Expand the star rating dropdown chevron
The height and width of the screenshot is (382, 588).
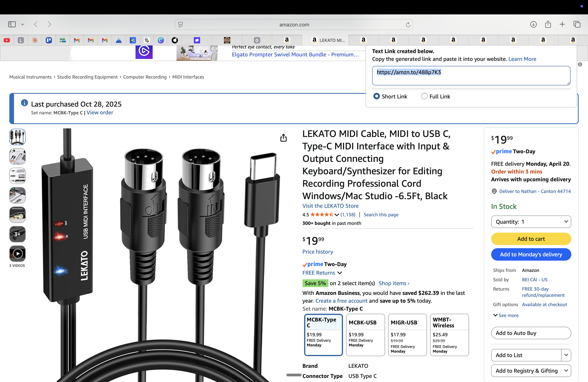[337, 215]
